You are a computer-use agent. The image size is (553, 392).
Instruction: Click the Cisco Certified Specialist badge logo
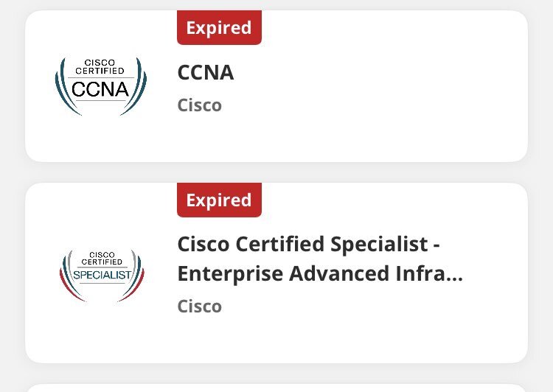tap(102, 276)
